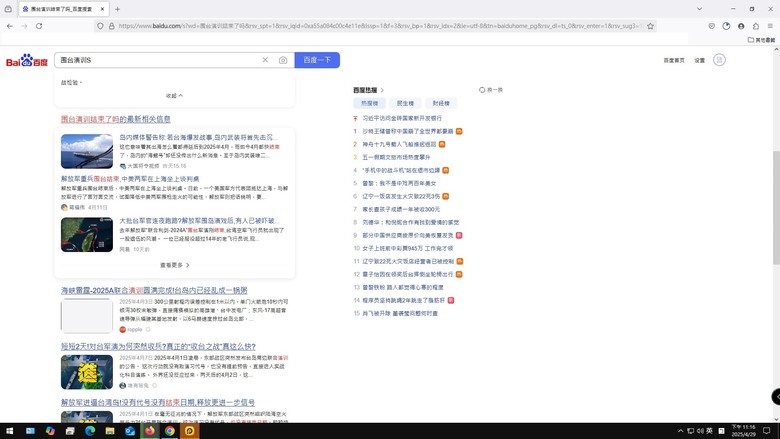Open File Explorer from taskbar
The image size is (780, 439).
click(110, 431)
